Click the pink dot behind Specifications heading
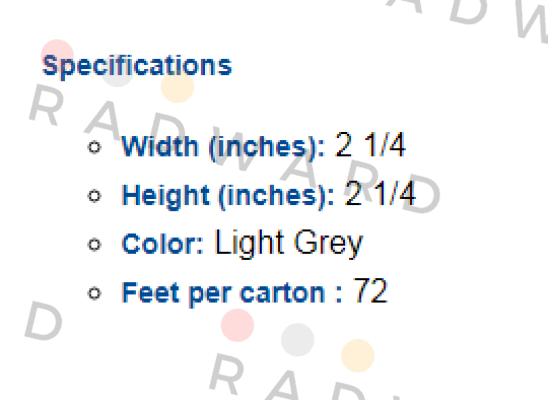This screenshot has height=400, width=548. (57, 56)
